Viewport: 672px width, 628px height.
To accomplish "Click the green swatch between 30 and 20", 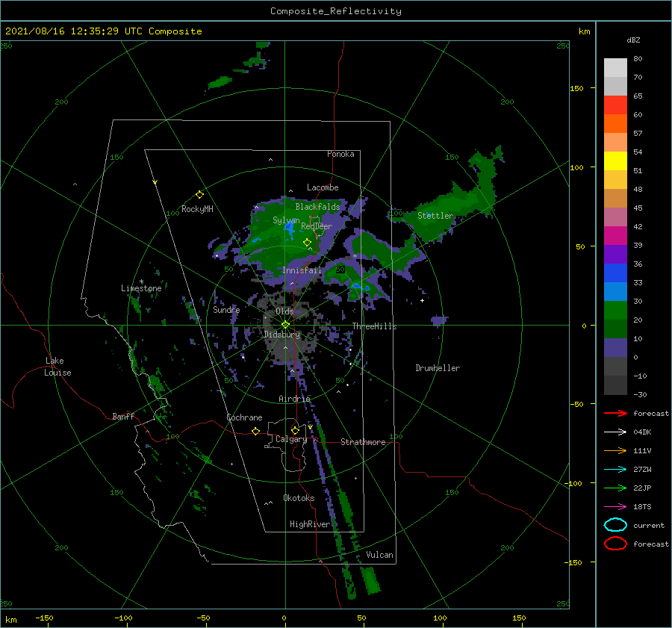I will coord(615,311).
